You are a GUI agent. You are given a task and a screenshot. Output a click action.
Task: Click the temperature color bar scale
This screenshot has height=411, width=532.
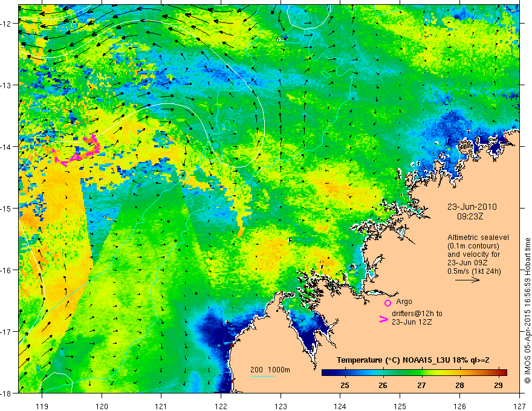coord(414,372)
